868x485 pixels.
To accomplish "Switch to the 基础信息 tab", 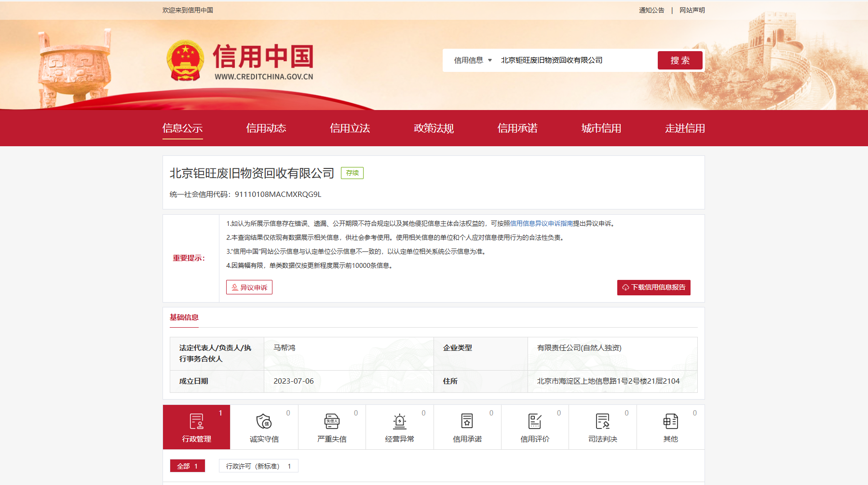I will click(x=184, y=317).
